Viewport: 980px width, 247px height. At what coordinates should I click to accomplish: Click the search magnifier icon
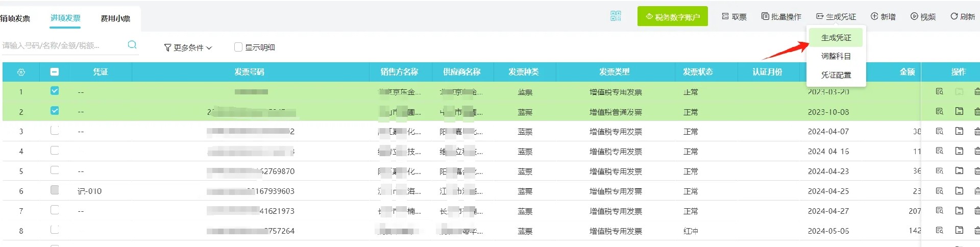pyautogui.click(x=132, y=45)
